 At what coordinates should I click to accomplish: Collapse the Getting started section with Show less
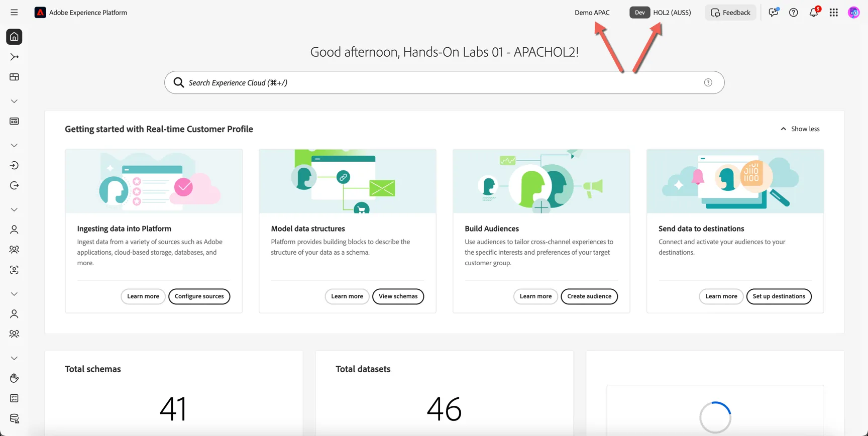click(x=800, y=129)
